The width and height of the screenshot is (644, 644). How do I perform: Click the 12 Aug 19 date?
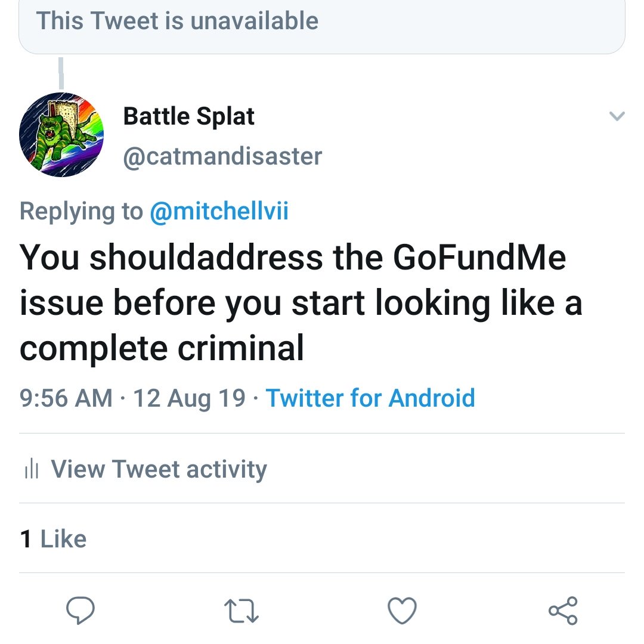pos(189,398)
